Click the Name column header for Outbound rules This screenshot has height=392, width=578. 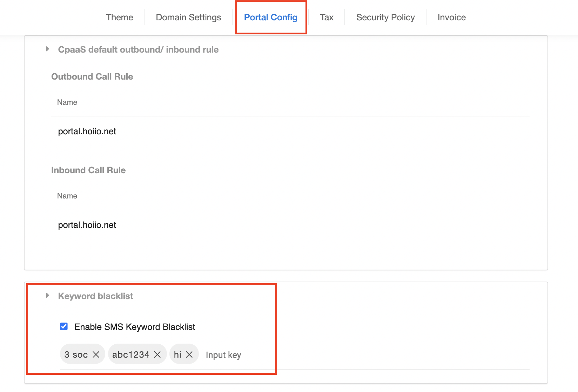[x=67, y=102]
